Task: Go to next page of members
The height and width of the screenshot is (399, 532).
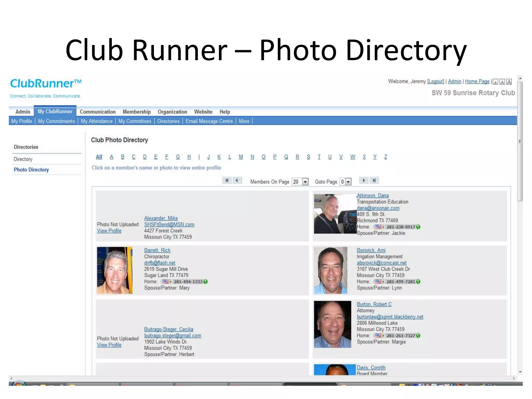Action: 364,181
